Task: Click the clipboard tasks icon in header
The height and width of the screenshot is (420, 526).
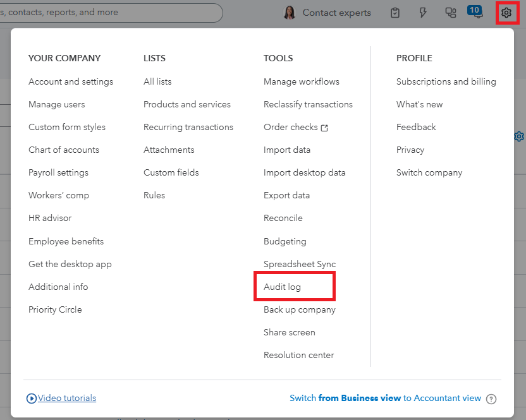Action: click(x=395, y=13)
